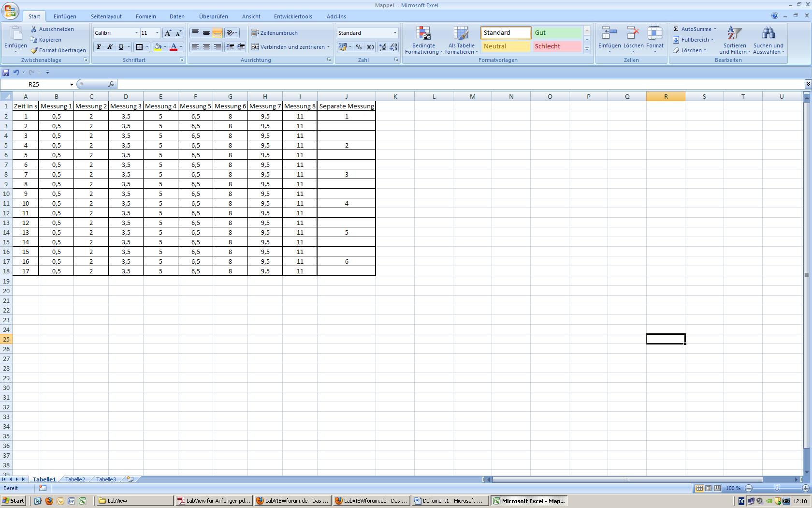Apply cell borders icon
Viewport: 812px width, 508px height.
point(139,47)
